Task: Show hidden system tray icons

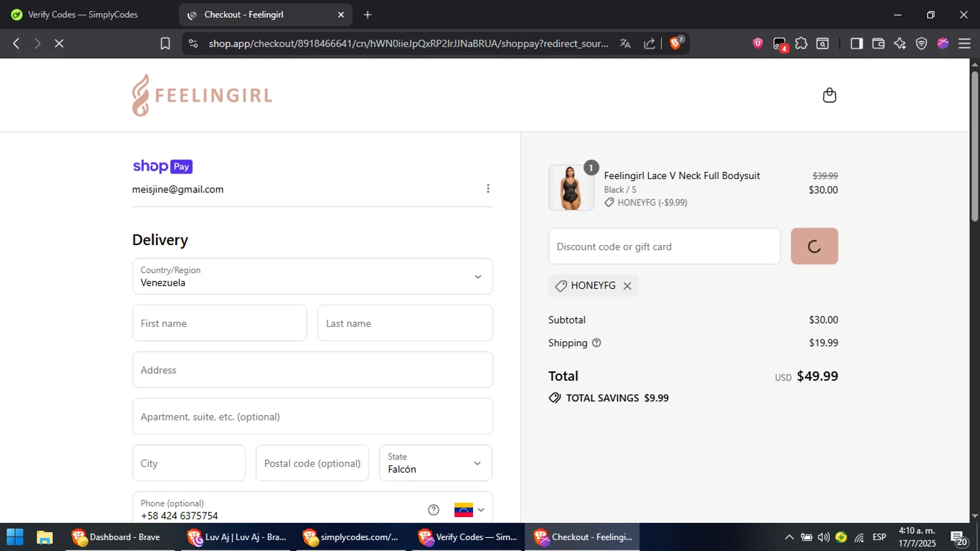Action: pyautogui.click(x=789, y=537)
